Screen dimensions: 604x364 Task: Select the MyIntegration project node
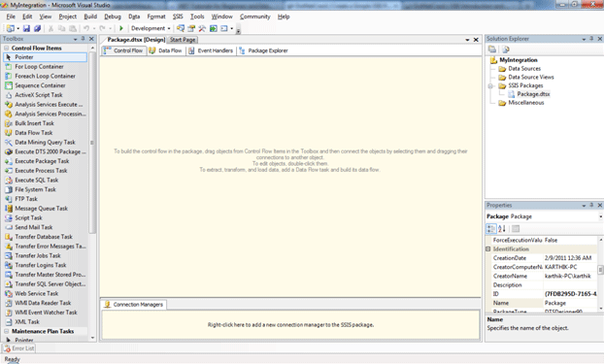tap(519, 60)
